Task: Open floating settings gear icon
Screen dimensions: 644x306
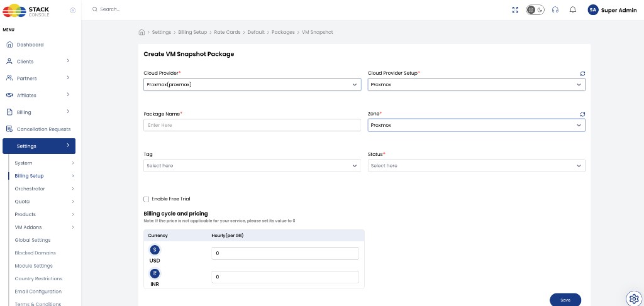Action: click(x=634, y=298)
